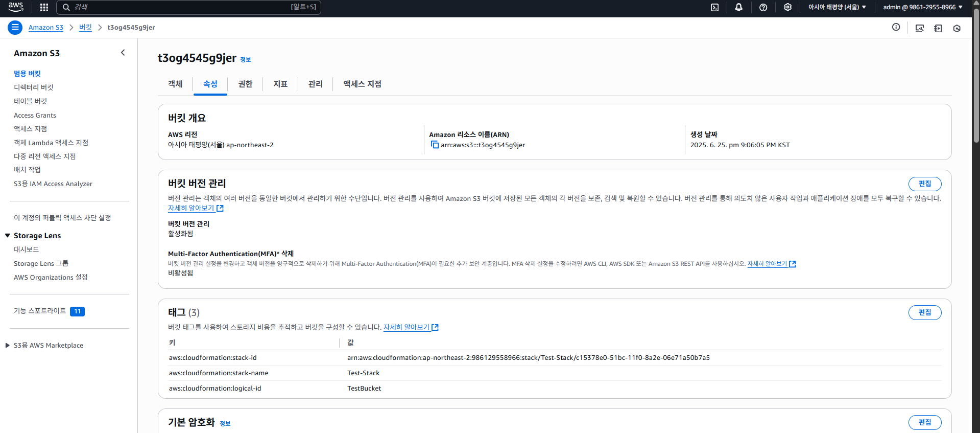Open the admin account dropdown
The image size is (980, 433).
(923, 7)
